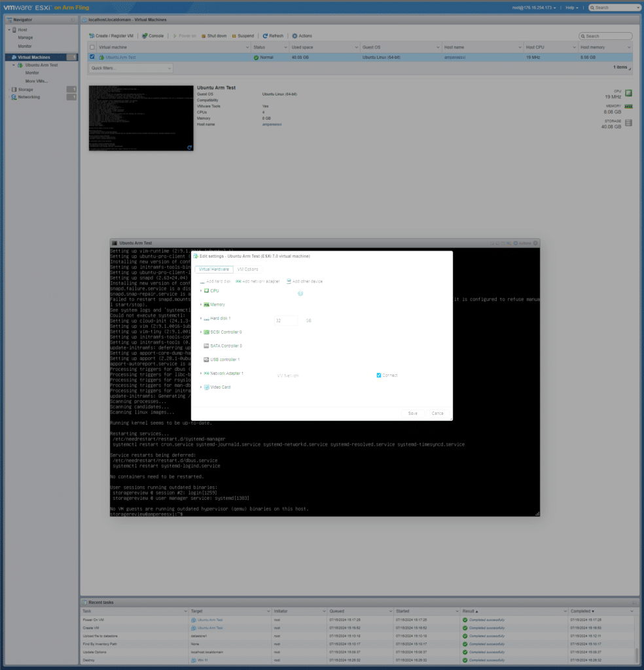Click the Host icon in the Navigator
The width and height of the screenshot is (644, 670).
tap(14, 30)
